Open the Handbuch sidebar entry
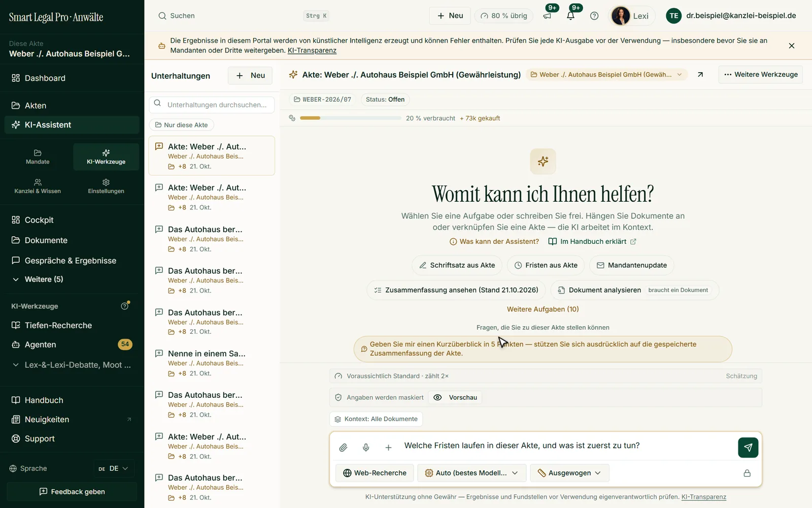The height and width of the screenshot is (508, 812). click(x=72, y=400)
